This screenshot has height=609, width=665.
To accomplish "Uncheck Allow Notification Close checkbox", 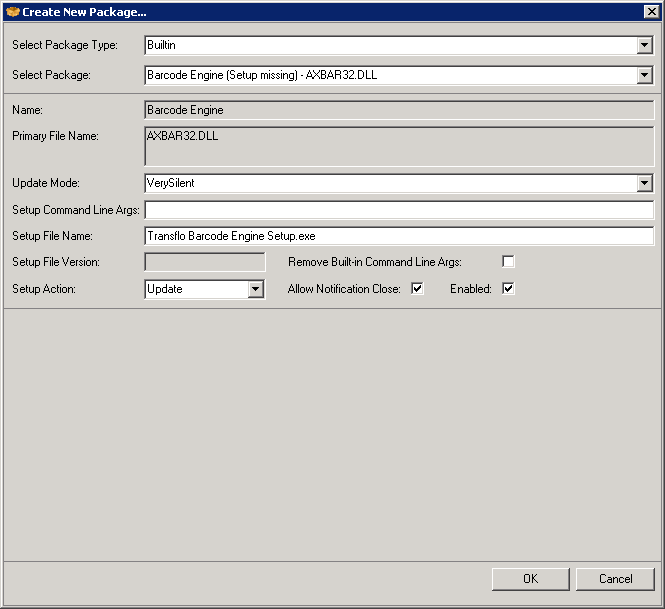I will [x=417, y=289].
